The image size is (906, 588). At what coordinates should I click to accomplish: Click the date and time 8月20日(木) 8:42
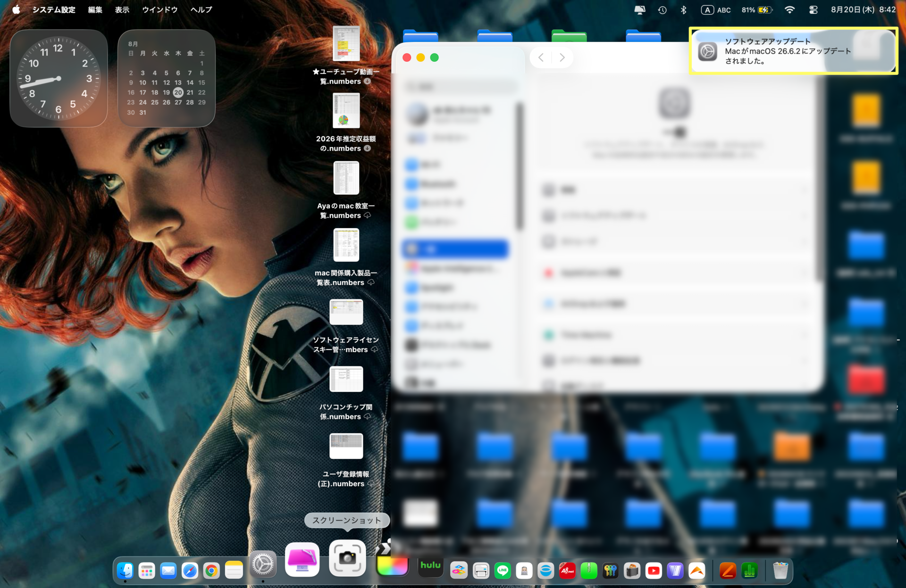[x=864, y=9]
